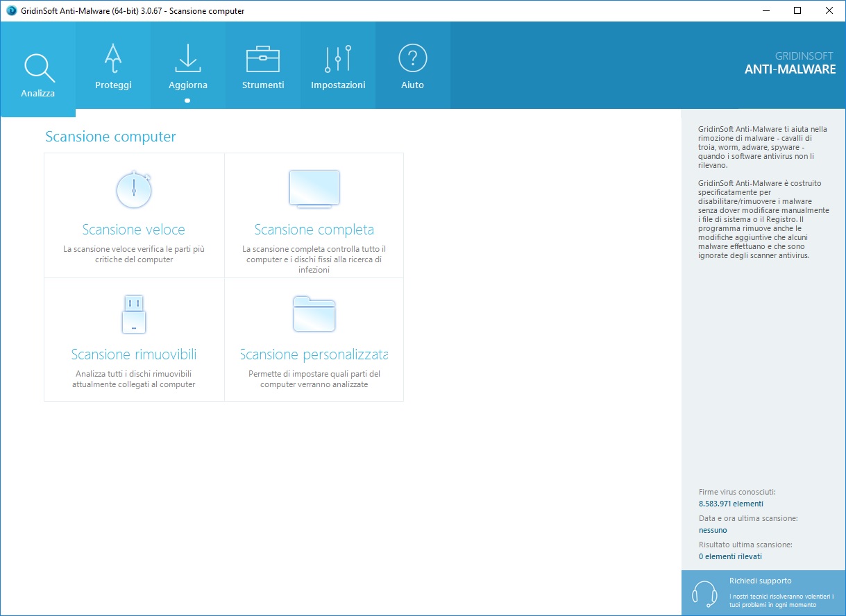Click the nessuno last scan value
Viewport: 846px width, 616px height.
coord(713,530)
